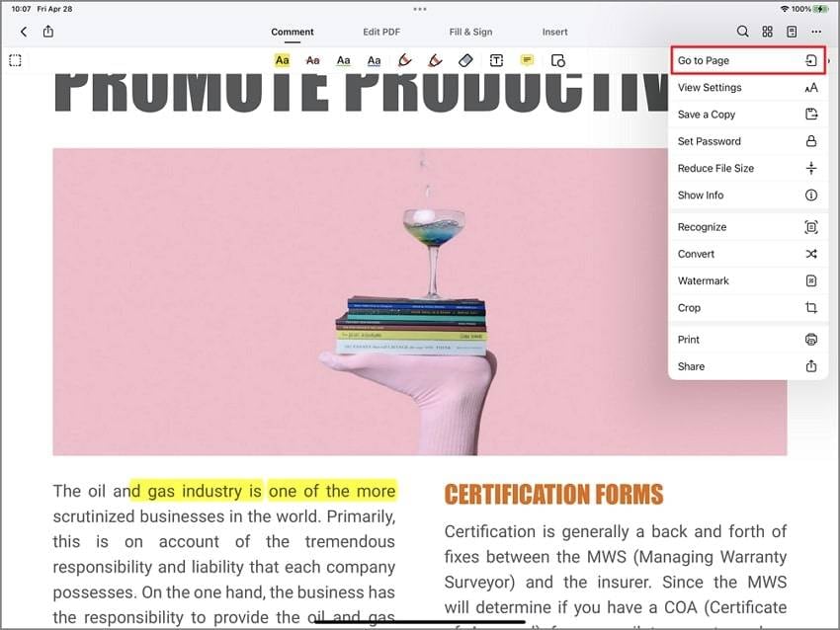
Task: Tap the battery indicator in status bar
Action: pos(822,9)
